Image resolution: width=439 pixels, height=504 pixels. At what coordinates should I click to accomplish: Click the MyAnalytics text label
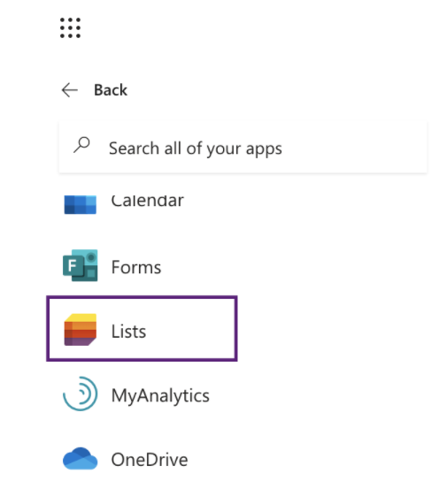(x=160, y=396)
